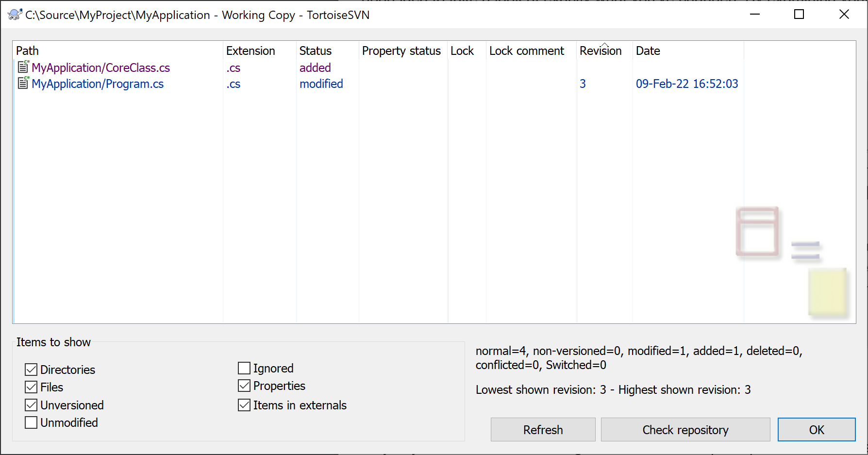Close the TortoiseSVN Working Copy window
This screenshot has width=868, height=455.
(844, 15)
